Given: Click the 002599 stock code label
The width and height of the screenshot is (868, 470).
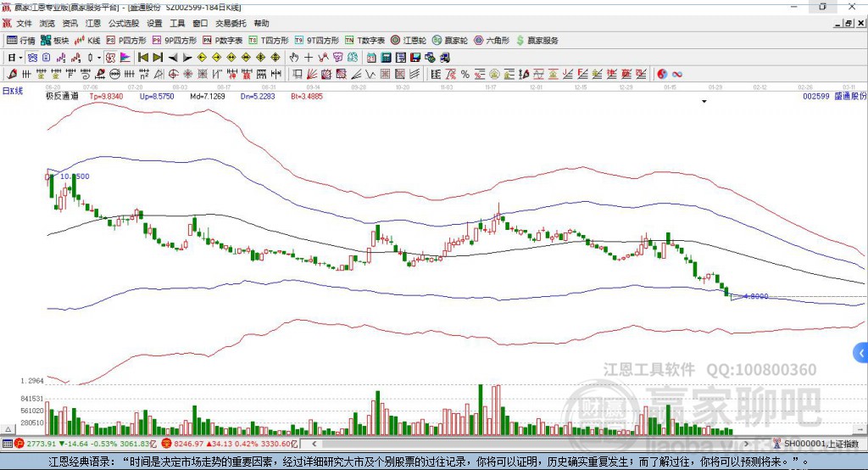Looking at the screenshot, I should 816,96.
